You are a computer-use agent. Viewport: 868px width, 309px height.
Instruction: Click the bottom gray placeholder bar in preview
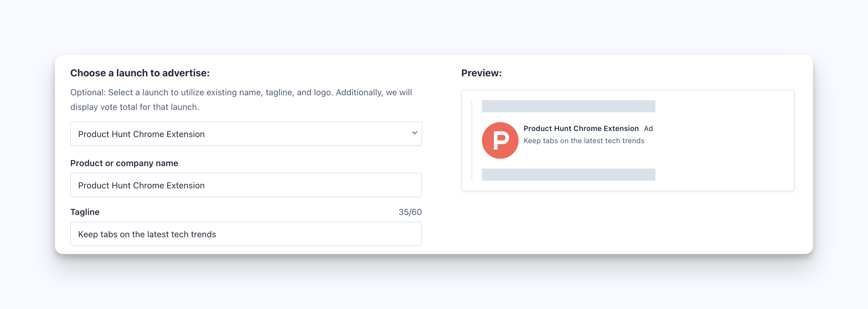568,175
